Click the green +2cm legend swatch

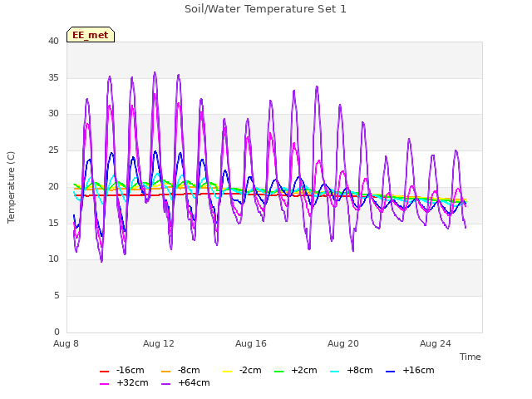(279, 372)
